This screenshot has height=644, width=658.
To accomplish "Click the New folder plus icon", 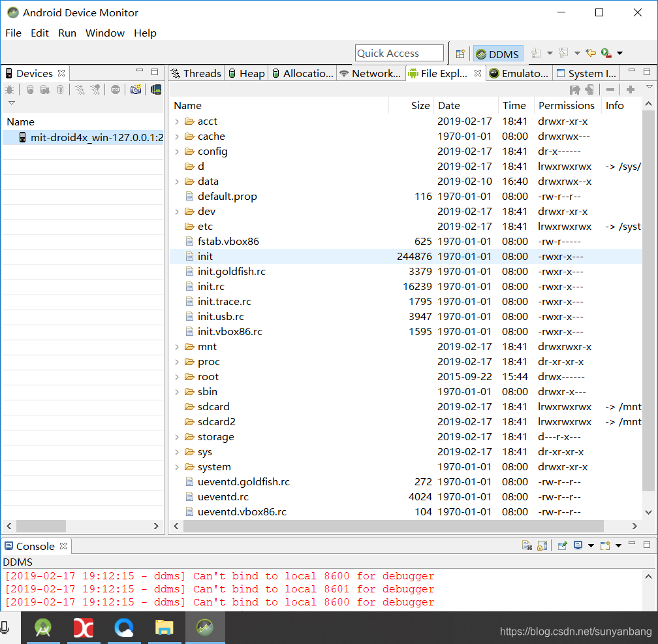I will [x=631, y=89].
